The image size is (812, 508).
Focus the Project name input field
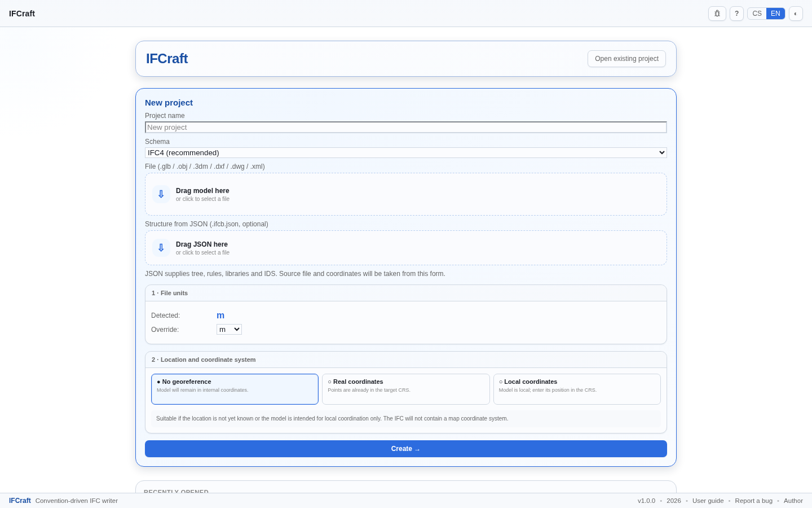click(406, 128)
